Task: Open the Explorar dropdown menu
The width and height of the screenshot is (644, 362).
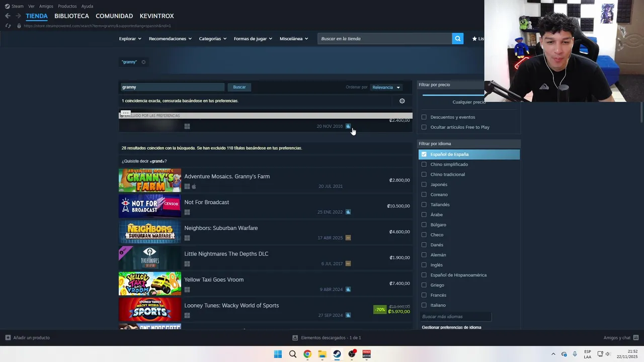Action: (130, 39)
